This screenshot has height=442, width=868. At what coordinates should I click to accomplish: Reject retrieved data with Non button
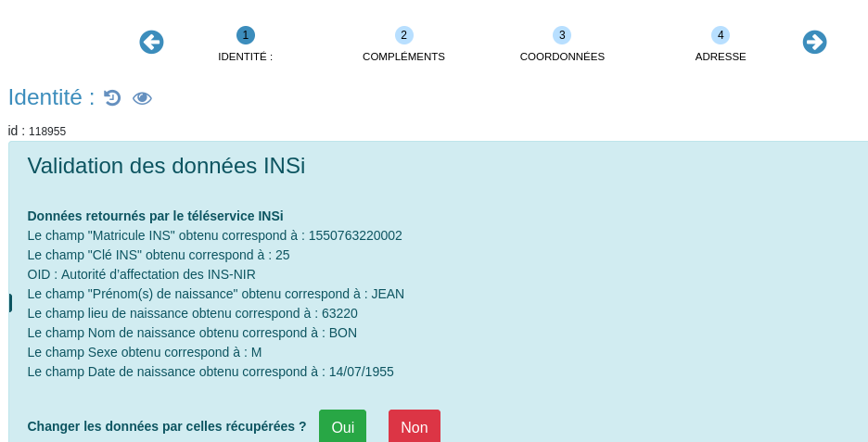(415, 426)
